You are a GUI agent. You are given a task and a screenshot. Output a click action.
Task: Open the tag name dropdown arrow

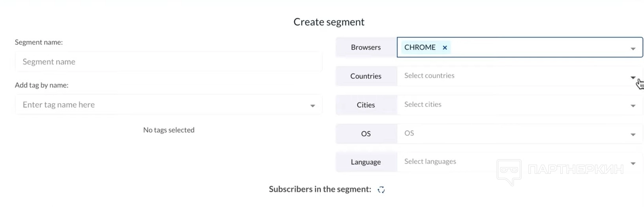312,106
